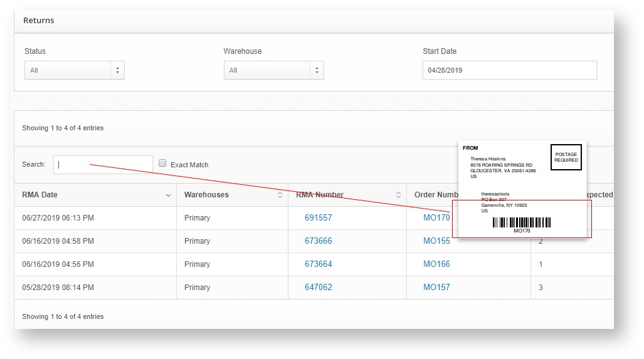Click Primary warehouse in 647062 row
The height and width of the screenshot is (359, 644).
pos(197,287)
